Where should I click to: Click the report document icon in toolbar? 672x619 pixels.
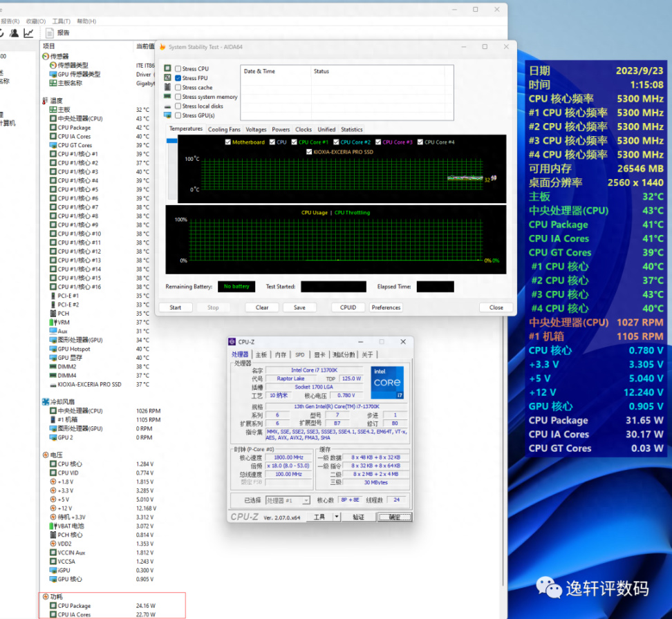[x=49, y=32]
